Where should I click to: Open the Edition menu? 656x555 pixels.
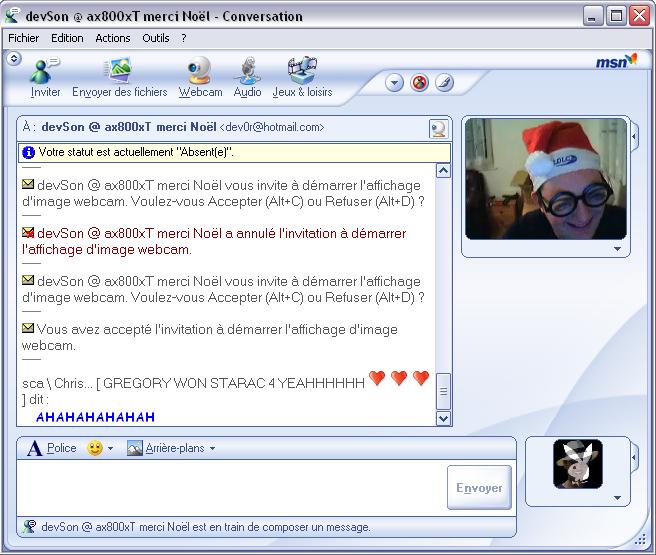point(67,38)
